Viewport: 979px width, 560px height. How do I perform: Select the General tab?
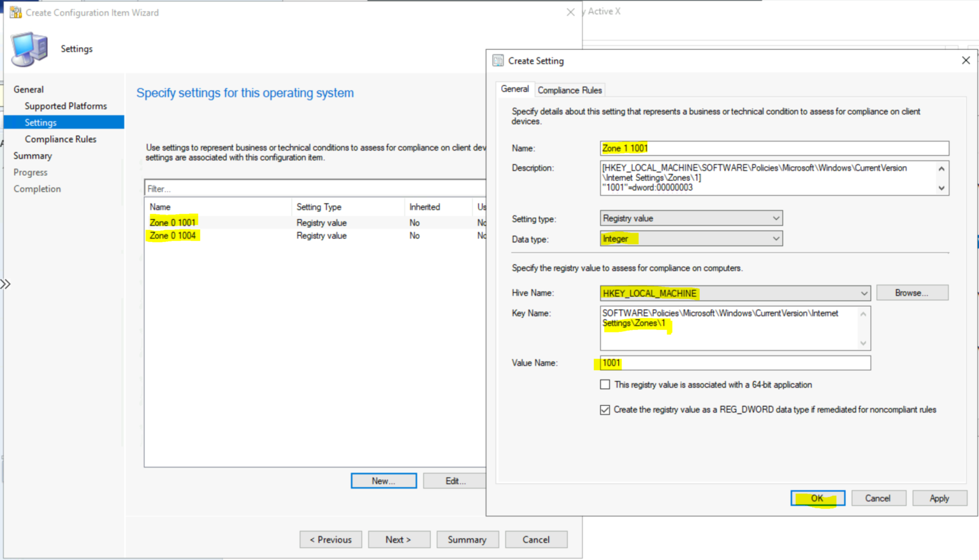click(x=514, y=89)
